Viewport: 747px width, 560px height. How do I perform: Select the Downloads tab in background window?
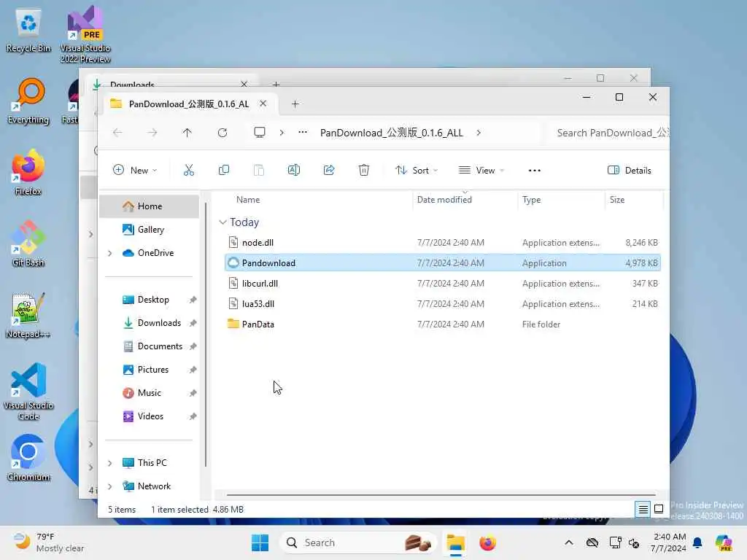[171, 82]
